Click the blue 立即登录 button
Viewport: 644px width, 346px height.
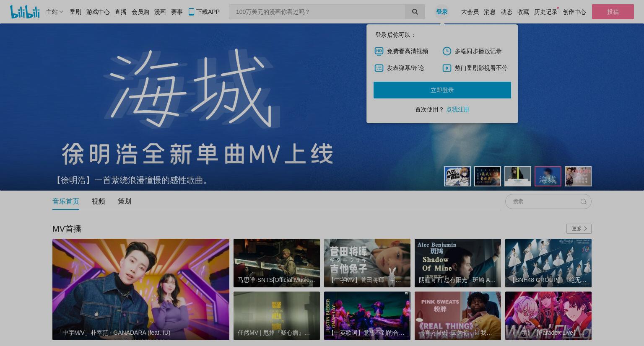[442, 90]
